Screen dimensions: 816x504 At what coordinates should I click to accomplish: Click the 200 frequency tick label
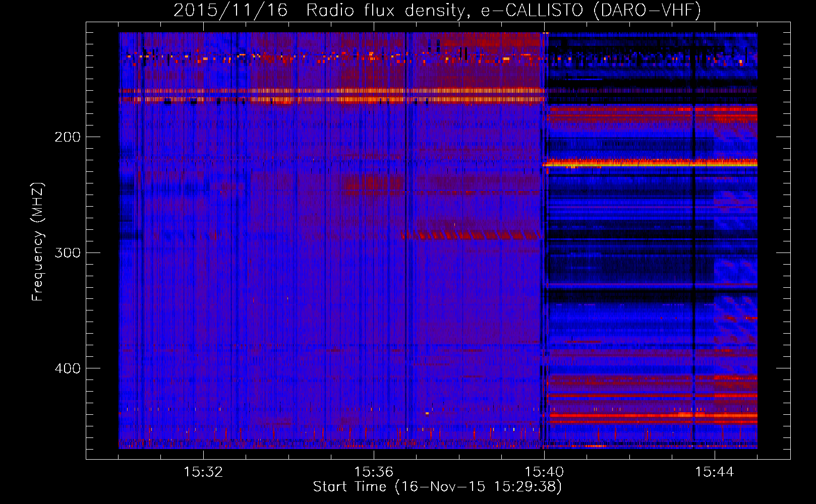[x=68, y=137]
